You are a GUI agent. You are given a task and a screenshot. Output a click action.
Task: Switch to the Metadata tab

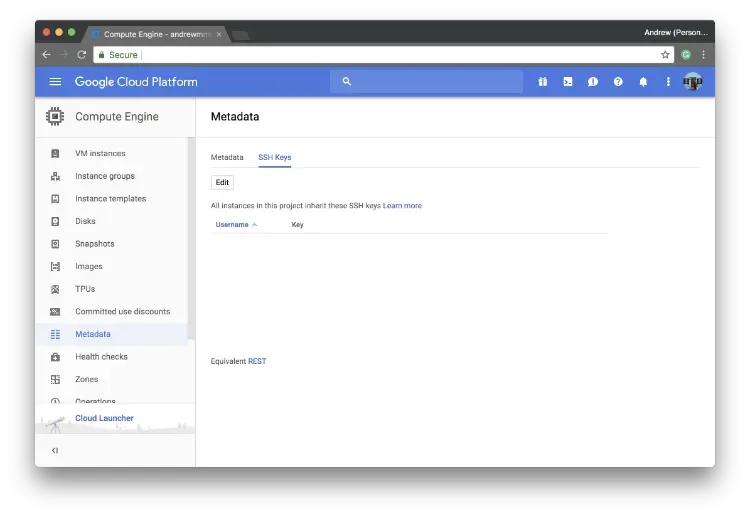click(227, 157)
